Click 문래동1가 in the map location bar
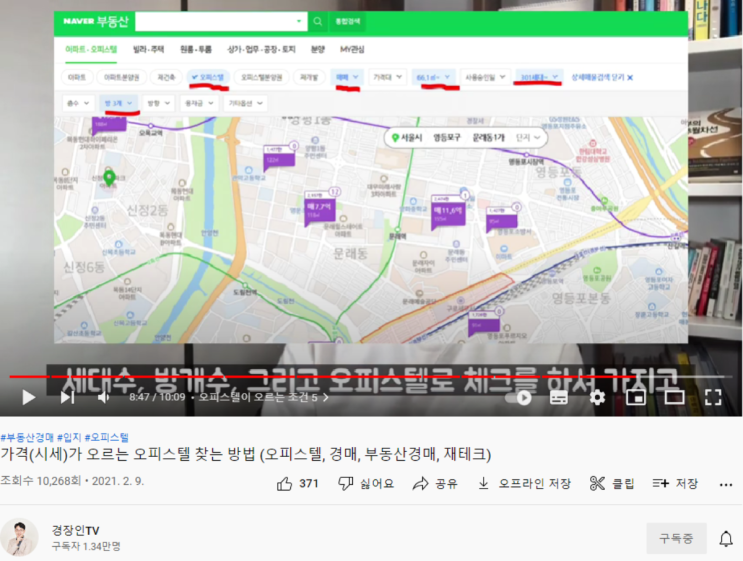This screenshot has width=743, height=561. coord(489,138)
